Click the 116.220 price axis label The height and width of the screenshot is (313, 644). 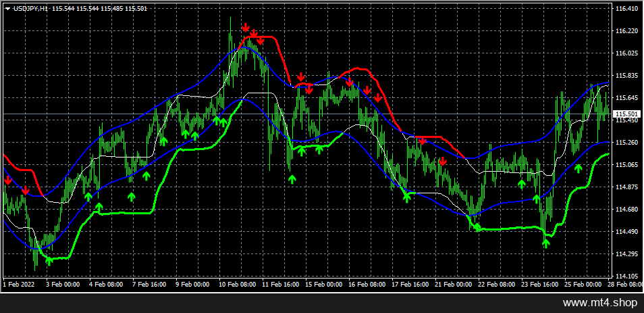[626, 31]
